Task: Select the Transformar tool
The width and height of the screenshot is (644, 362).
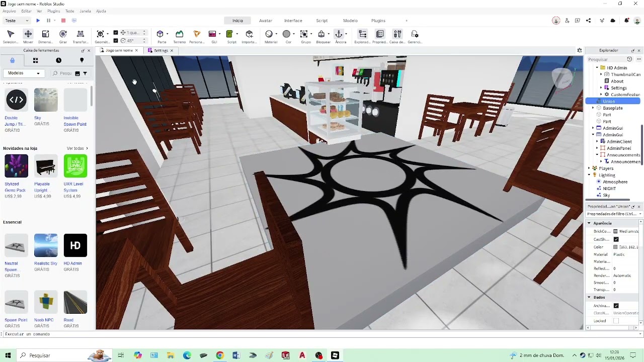Action: click(x=80, y=37)
